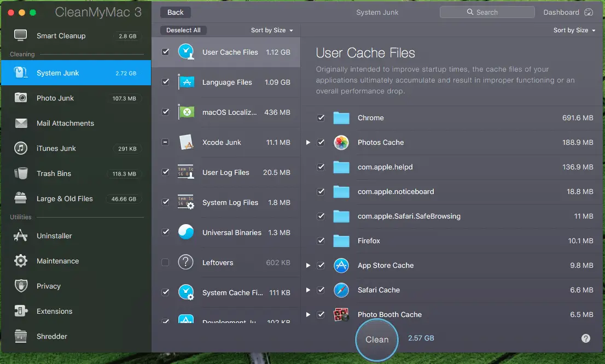Image resolution: width=605 pixels, height=364 pixels.
Task: Switch to the Uninstaller utility
Action: pos(76,236)
